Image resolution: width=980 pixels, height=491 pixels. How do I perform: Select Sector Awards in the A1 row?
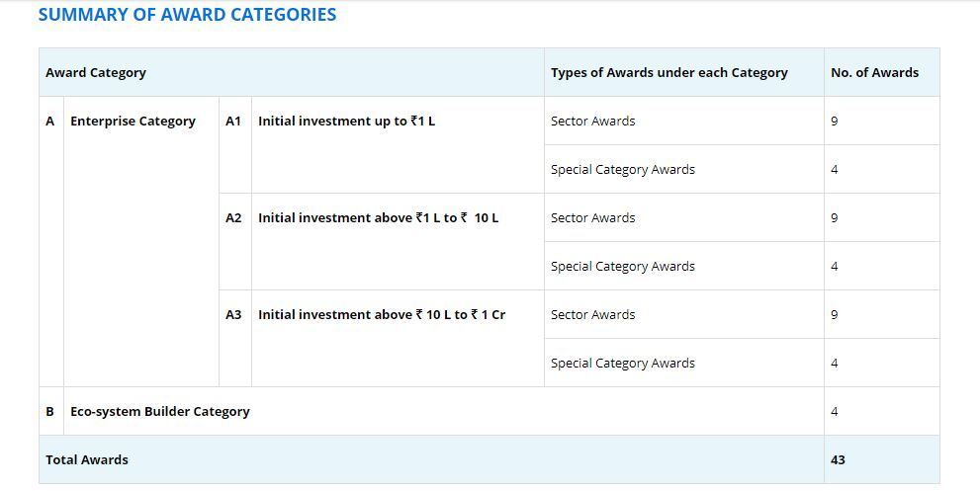592,122
